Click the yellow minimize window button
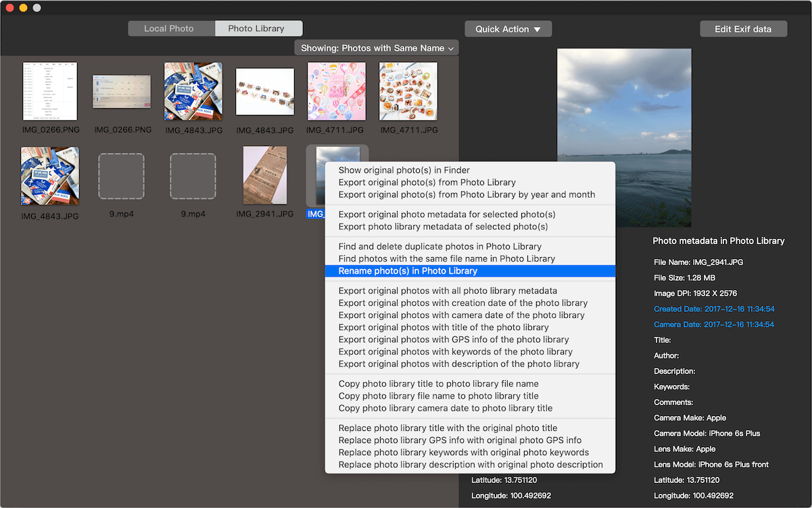Screen dimensions: 812x508 [23, 7]
